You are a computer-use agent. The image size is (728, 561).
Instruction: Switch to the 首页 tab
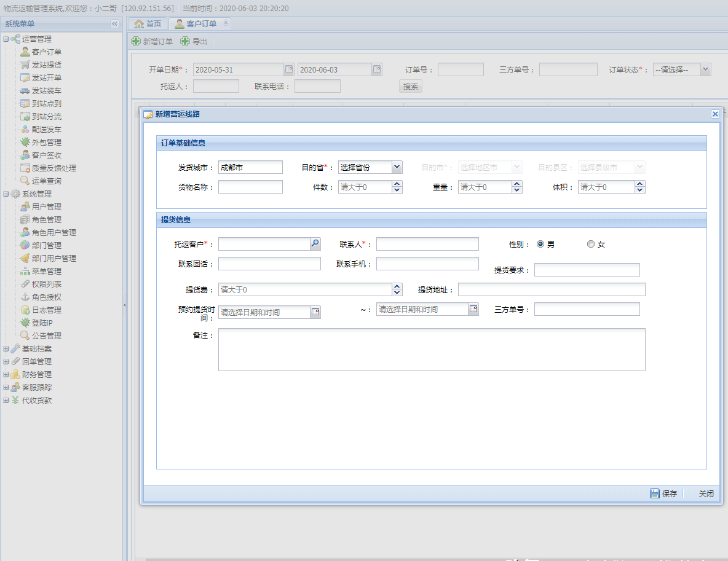pos(148,24)
